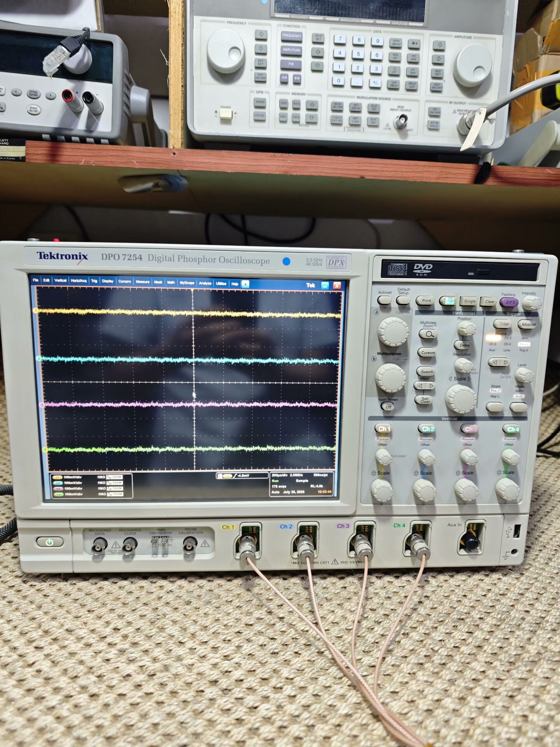The width and height of the screenshot is (560, 747).
Task: Push the Single acquisition button
Action: pos(469,301)
